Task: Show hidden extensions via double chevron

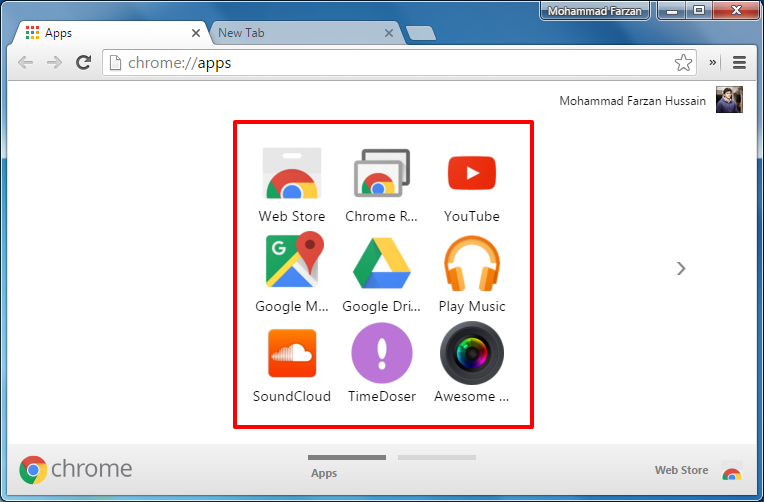Action: 712,62
